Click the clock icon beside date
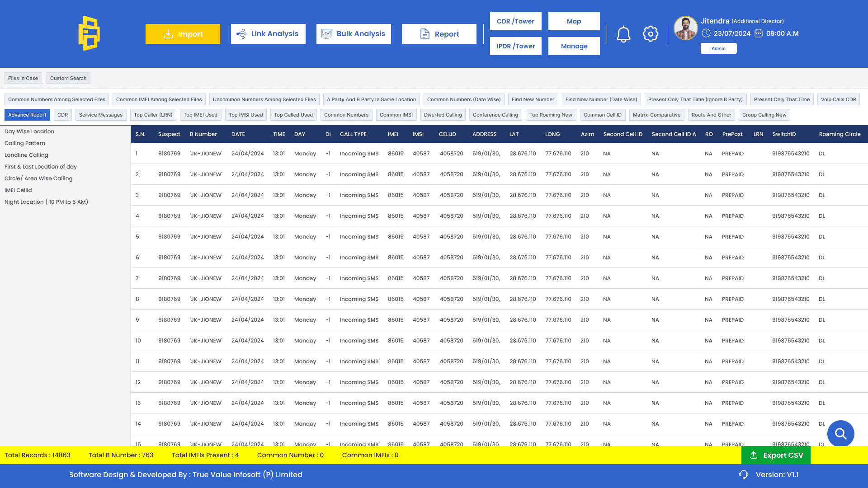This screenshot has height=488, width=868. pyautogui.click(x=706, y=33)
